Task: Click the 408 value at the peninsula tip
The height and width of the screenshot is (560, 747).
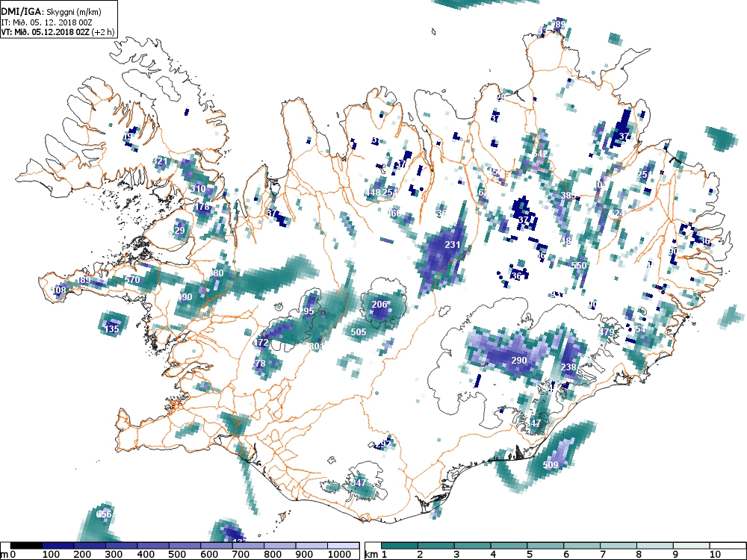Action: click(x=58, y=290)
